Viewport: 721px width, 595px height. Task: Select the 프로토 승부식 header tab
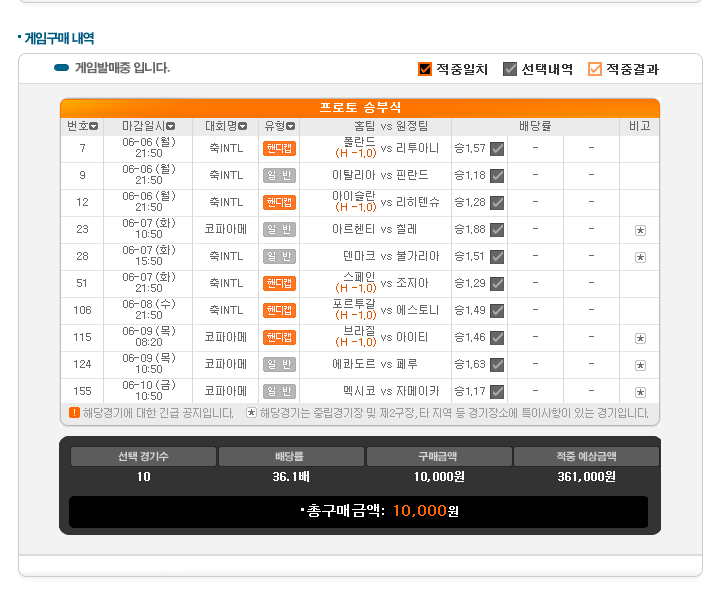(360, 108)
